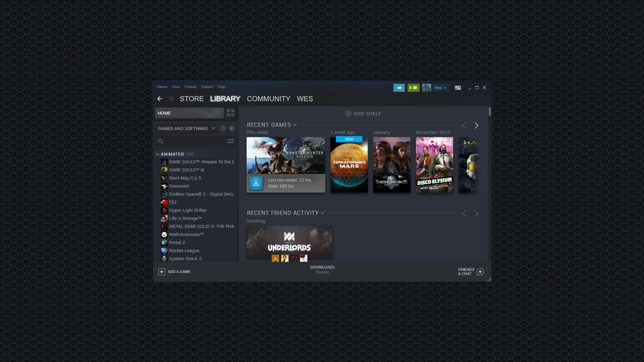Click the recent games clock icon

223,128
